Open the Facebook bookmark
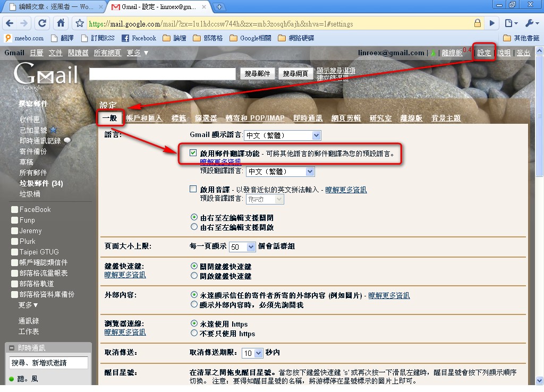Viewport: 544px width, 392px height. (139, 38)
